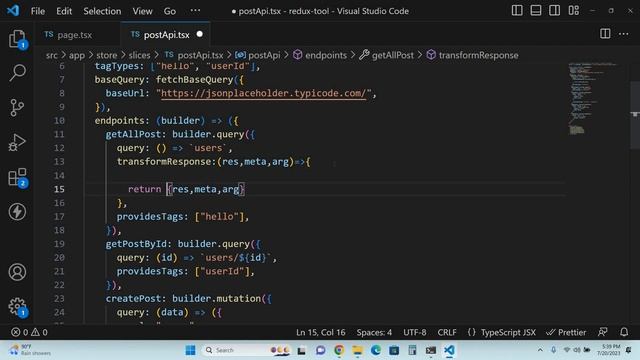This screenshot has width=640, height=360.
Task: Open the Go menu
Action: (170, 11)
